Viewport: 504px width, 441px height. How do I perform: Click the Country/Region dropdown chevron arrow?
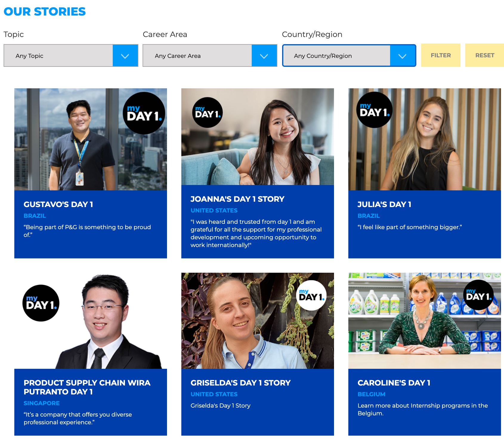(403, 55)
